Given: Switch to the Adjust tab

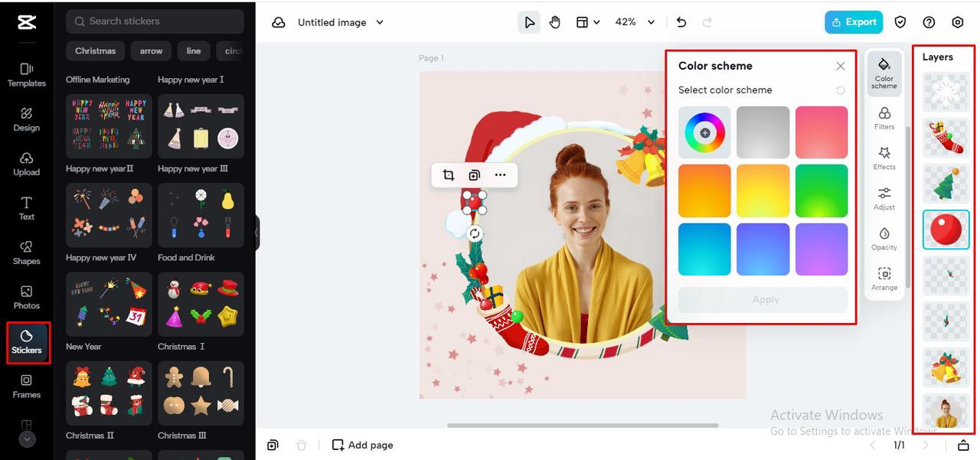Looking at the screenshot, I should (x=884, y=198).
